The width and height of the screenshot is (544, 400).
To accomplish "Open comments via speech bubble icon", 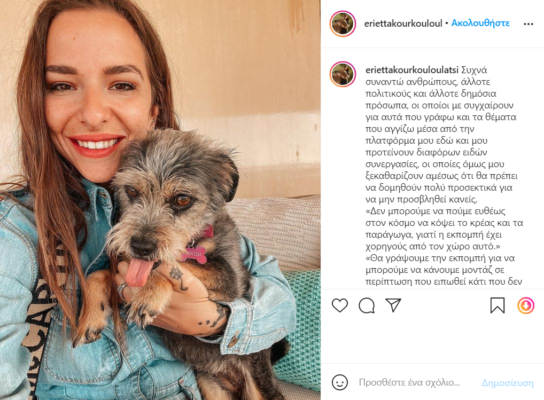I will [366, 306].
